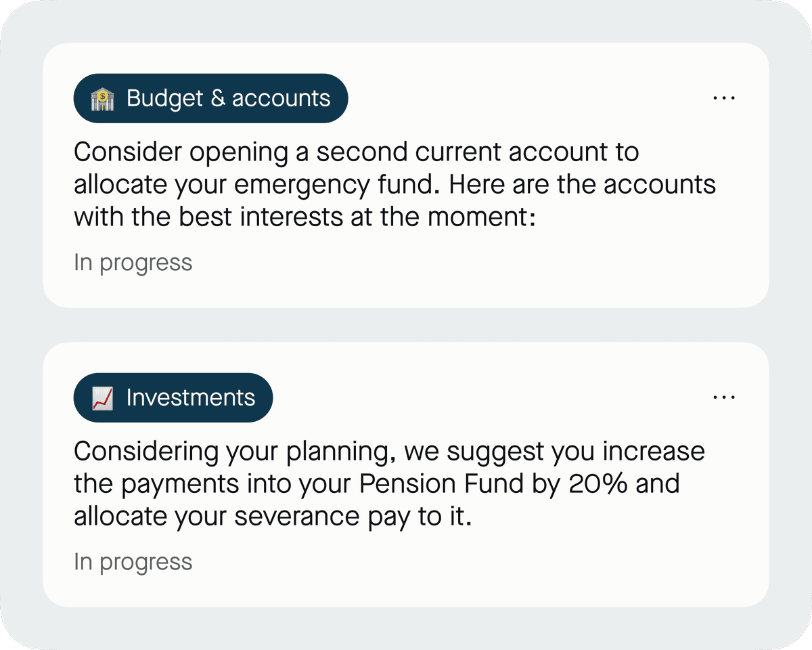Click the rising chart icon in Investments tag
The height and width of the screenshot is (650, 812).
(x=102, y=398)
